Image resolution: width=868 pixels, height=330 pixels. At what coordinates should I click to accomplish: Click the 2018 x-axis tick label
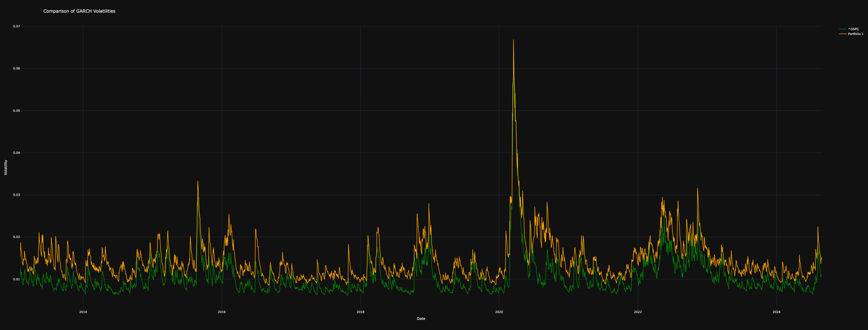pyautogui.click(x=360, y=312)
